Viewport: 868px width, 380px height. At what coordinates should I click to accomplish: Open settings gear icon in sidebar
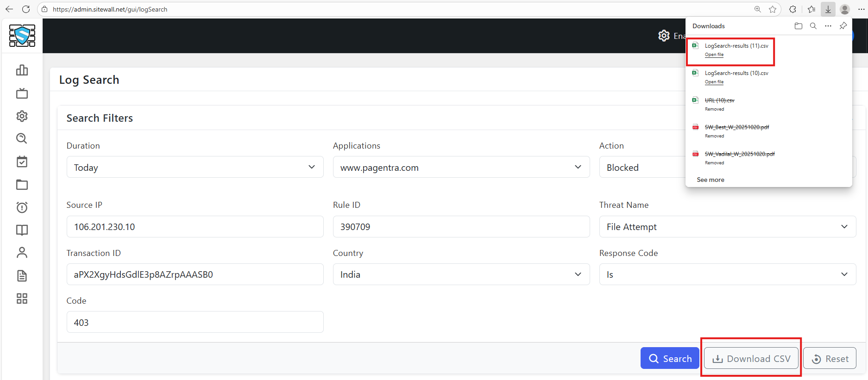pyautogui.click(x=22, y=116)
